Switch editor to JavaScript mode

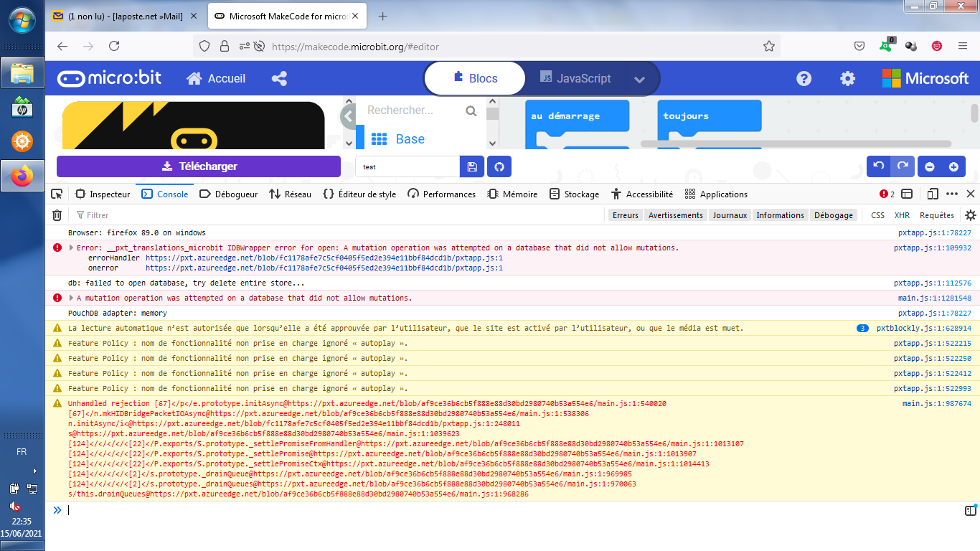575,79
